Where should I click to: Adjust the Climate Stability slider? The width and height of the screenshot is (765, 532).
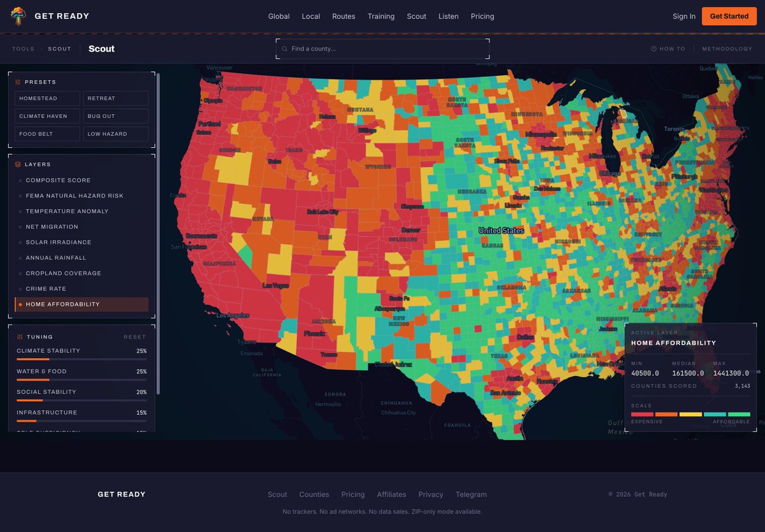click(82, 359)
